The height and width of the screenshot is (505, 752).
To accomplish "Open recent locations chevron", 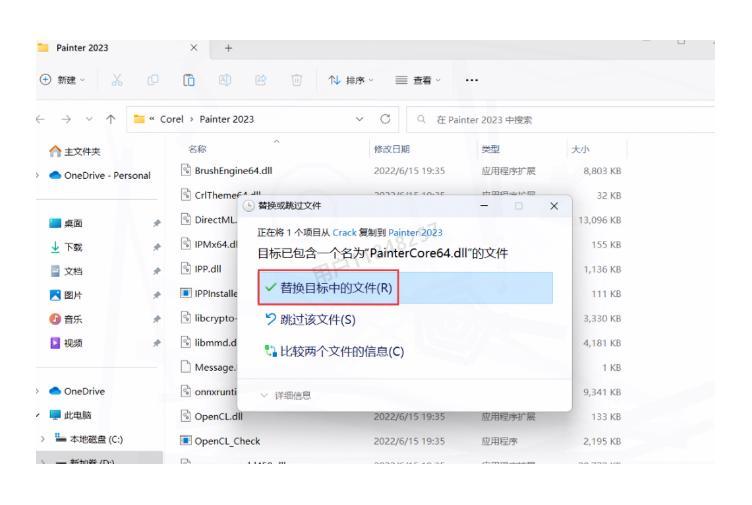I will click(89, 119).
